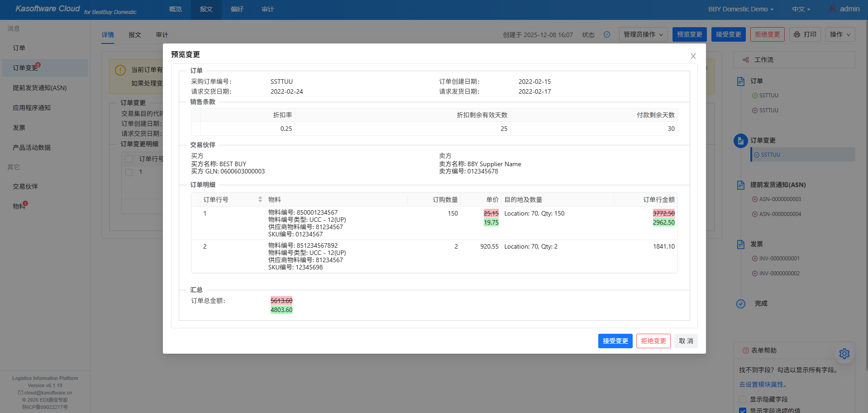868x413 pixels.
Task: Switch to the audit tab in top navigation
Action: tap(267, 9)
